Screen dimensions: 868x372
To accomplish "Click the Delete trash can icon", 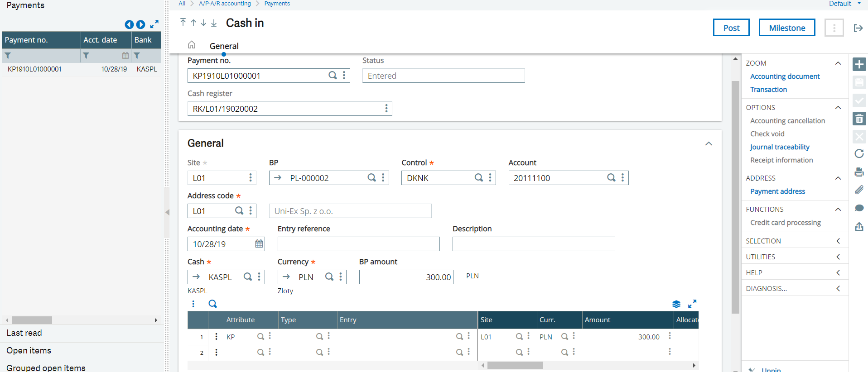I will [x=859, y=119].
